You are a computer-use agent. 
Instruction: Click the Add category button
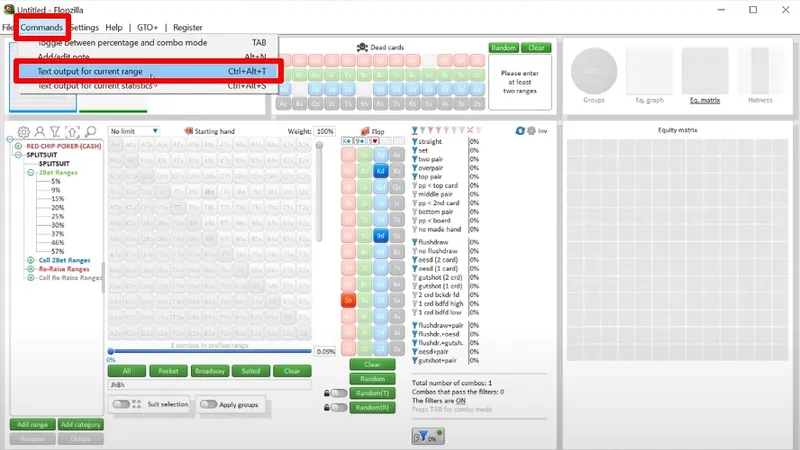tap(81, 424)
